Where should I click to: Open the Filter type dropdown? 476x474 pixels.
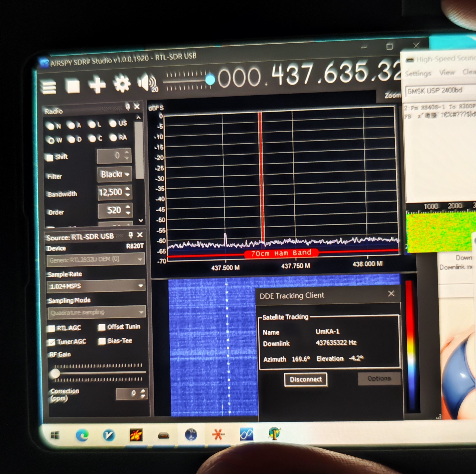[x=115, y=174]
